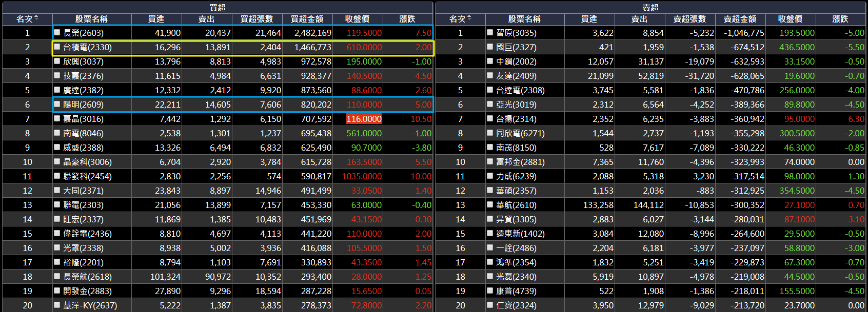
Task: Open stock 偉詮電(2436)
Action: [87, 234]
